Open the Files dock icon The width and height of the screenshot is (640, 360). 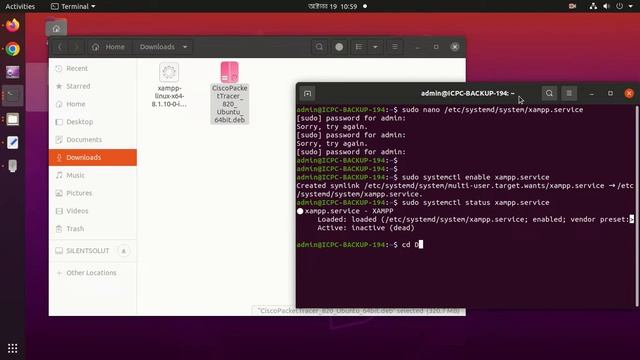13,119
